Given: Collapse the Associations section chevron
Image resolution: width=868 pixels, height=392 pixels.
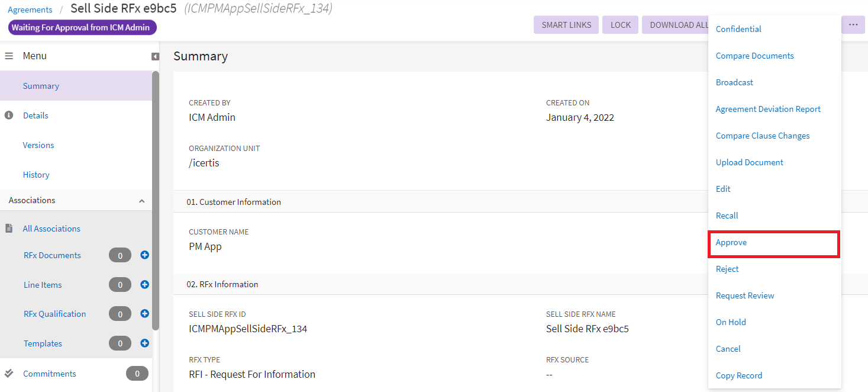Looking at the screenshot, I should 141,201.
